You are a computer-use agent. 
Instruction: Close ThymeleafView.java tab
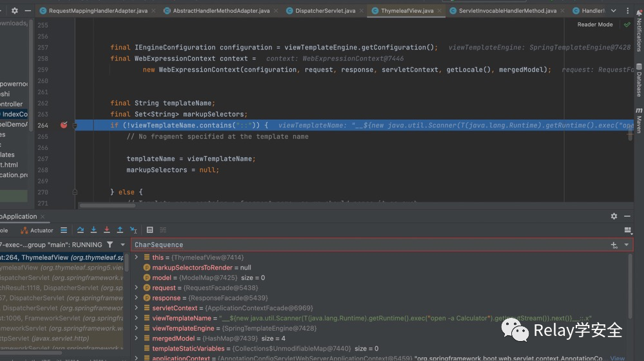439,11
